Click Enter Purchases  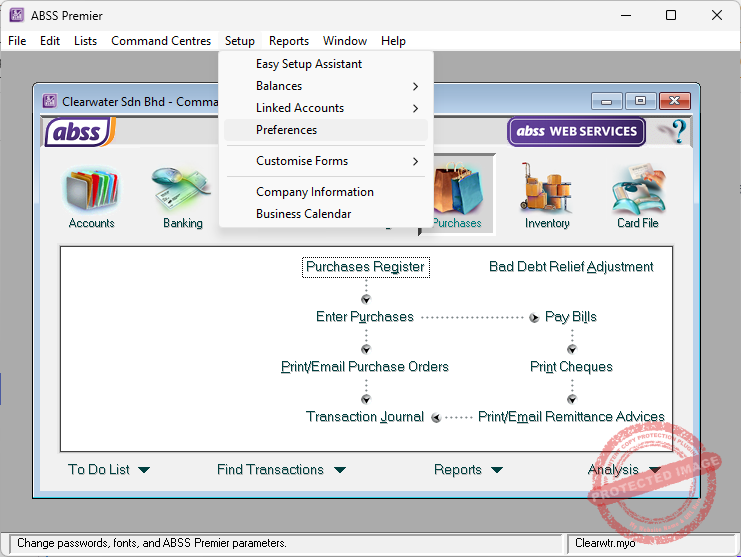pos(364,317)
